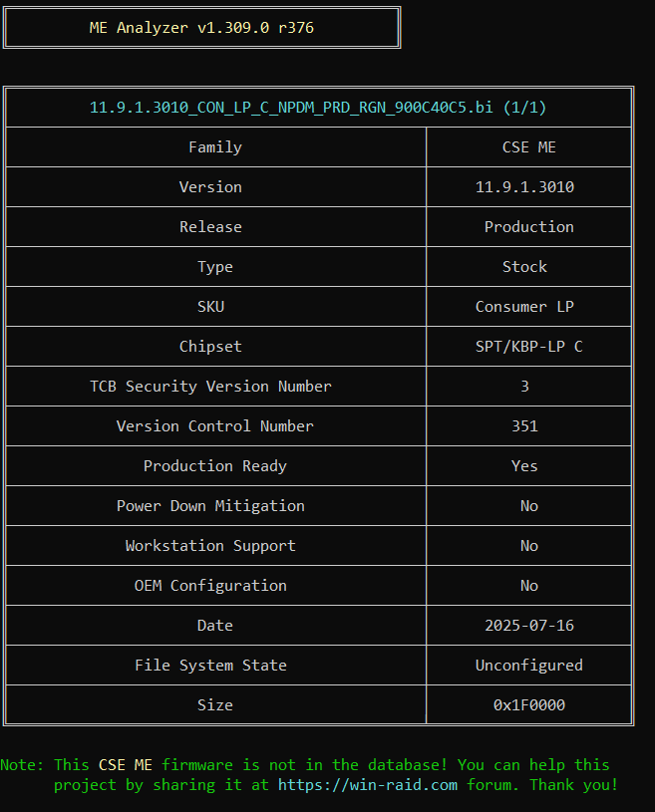The width and height of the screenshot is (655, 812).
Task: Click the ME Analyzer v1.309.0 title box
Action: 201,28
